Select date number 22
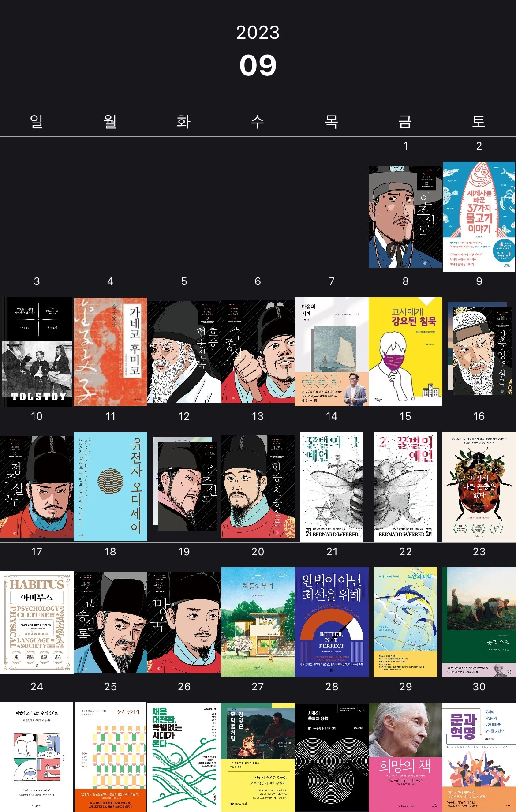The height and width of the screenshot is (812, 516). click(405, 552)
